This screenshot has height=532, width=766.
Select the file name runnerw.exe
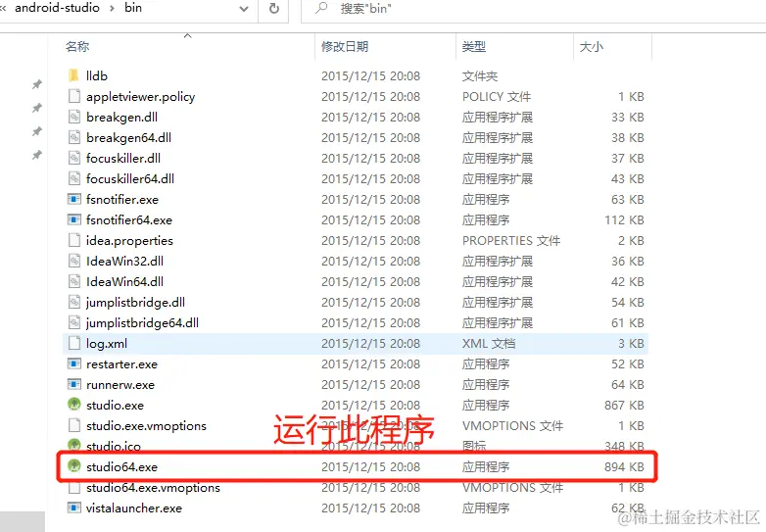click(120, 385)
